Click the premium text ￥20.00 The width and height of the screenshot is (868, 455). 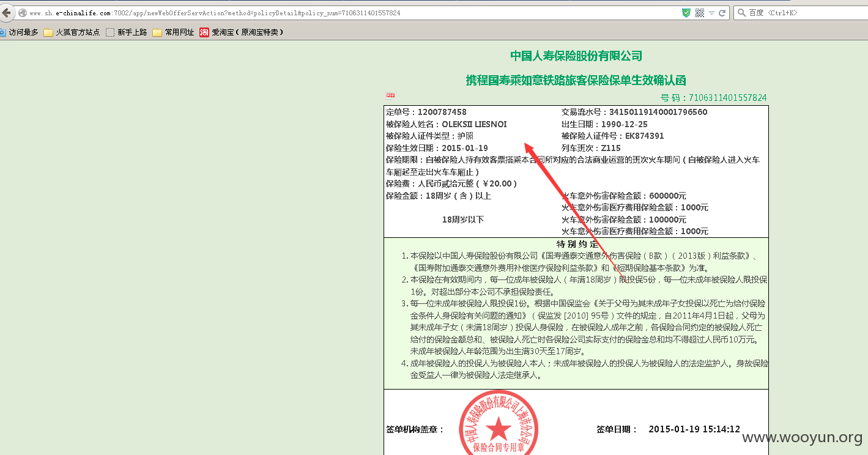click(x=500, y=183)
